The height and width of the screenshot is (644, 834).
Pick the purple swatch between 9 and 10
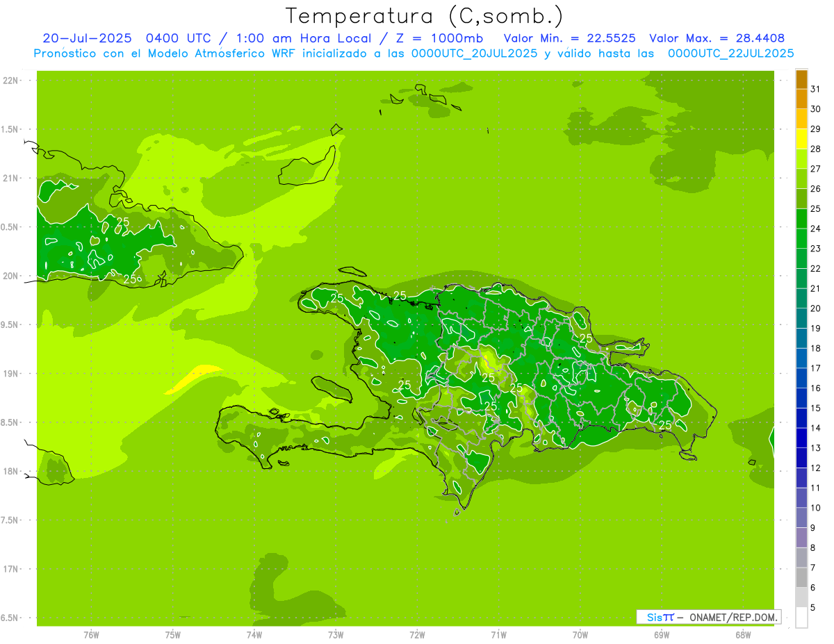(801, 518)
